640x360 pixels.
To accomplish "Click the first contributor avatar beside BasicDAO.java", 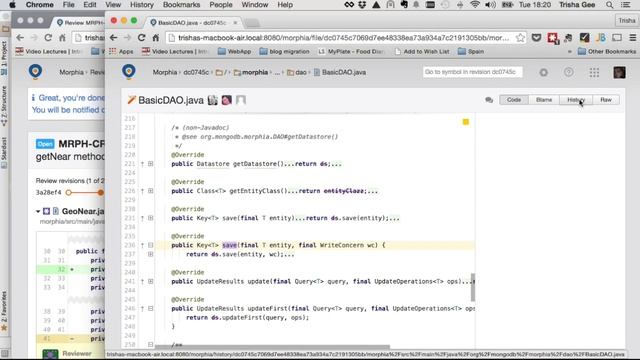I will point(213,100).
